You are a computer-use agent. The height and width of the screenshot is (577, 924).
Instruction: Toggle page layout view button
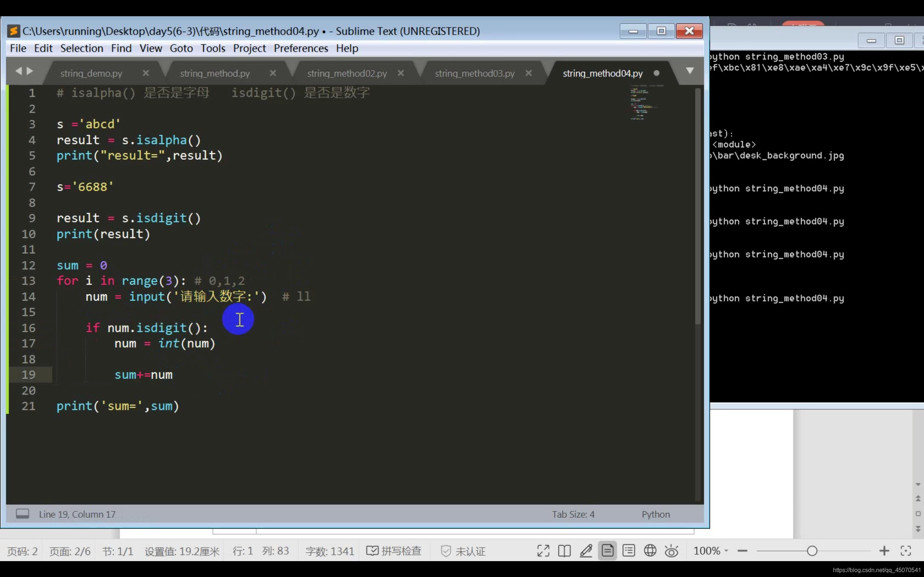pos(607,551)
